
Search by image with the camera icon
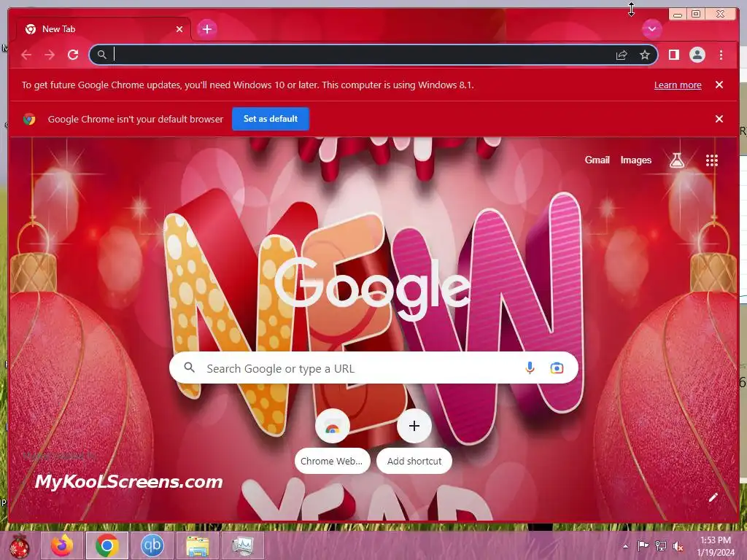[x=557, y=368]
